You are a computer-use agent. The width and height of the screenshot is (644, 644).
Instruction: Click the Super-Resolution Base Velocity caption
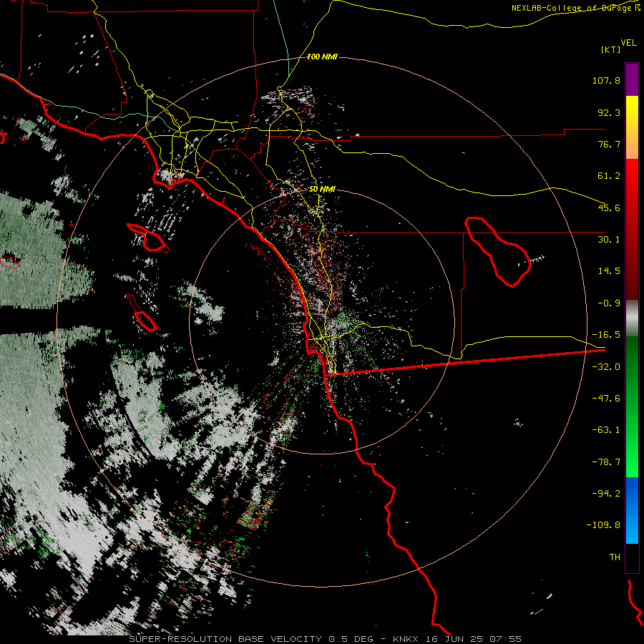pos(325,639)
